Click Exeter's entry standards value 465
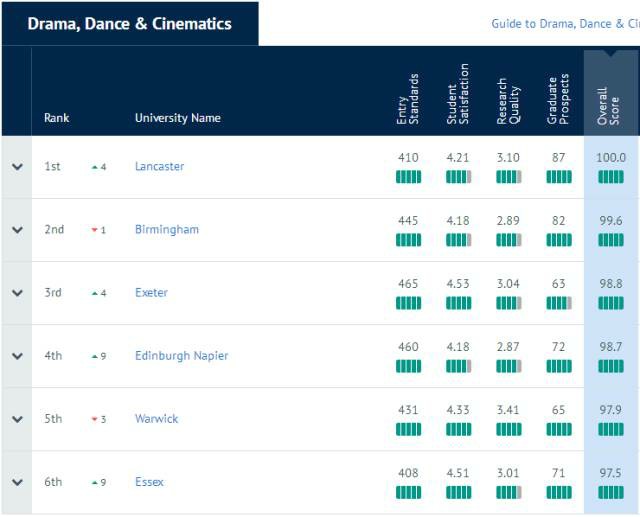Image resolution: width=640 pixels, height=517 pixels. click(x=408, y=284)
